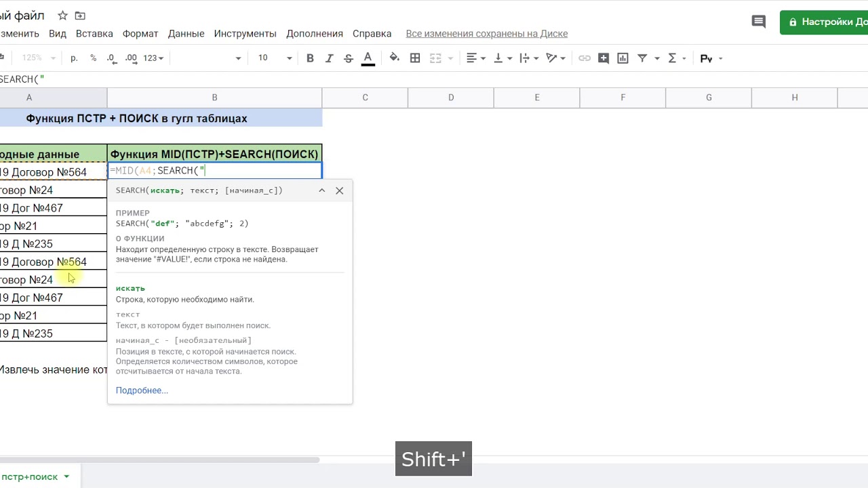Open the fill color picker
Screen dimensions: 868x488
click(395, 58)
